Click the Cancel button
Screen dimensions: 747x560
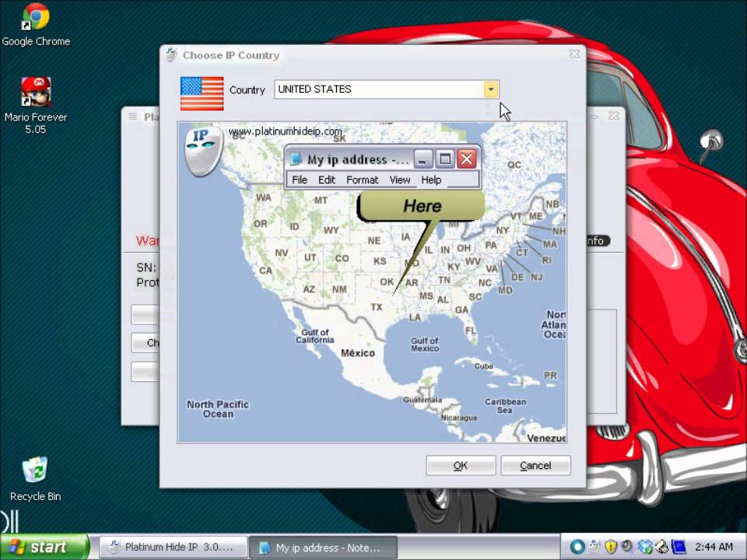coord(535,465)
